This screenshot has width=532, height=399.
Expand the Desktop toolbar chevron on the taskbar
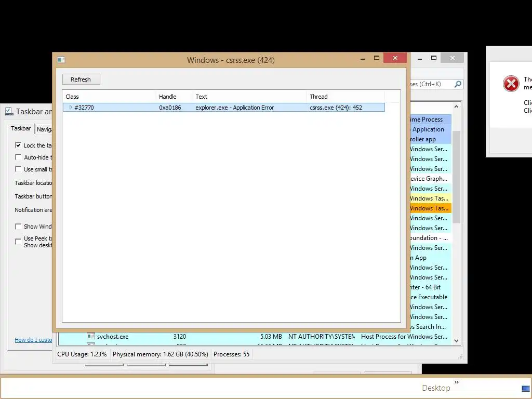[456, 382]
